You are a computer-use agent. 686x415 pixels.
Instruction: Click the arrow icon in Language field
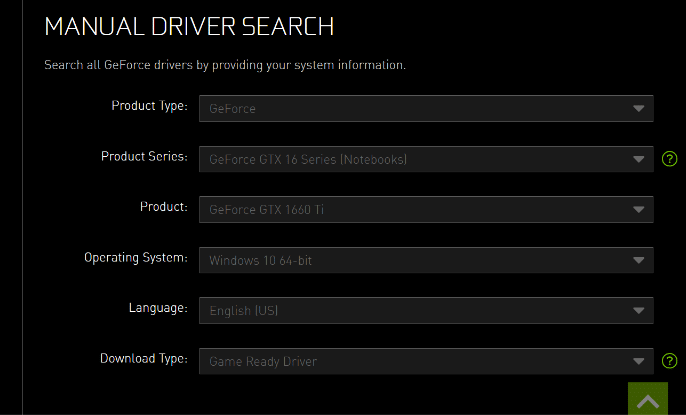pos(638,310)
